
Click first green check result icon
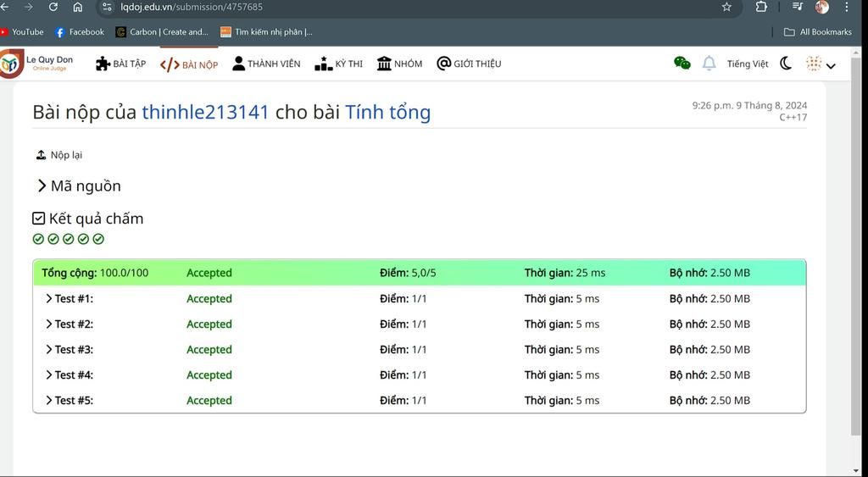point(38,239)
